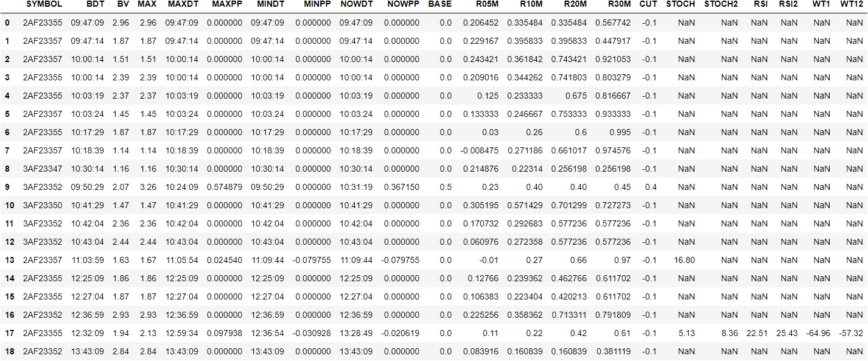Screen dimensions: 868x361
Task: Click RSI value 22.51
Action: [757, 334]
